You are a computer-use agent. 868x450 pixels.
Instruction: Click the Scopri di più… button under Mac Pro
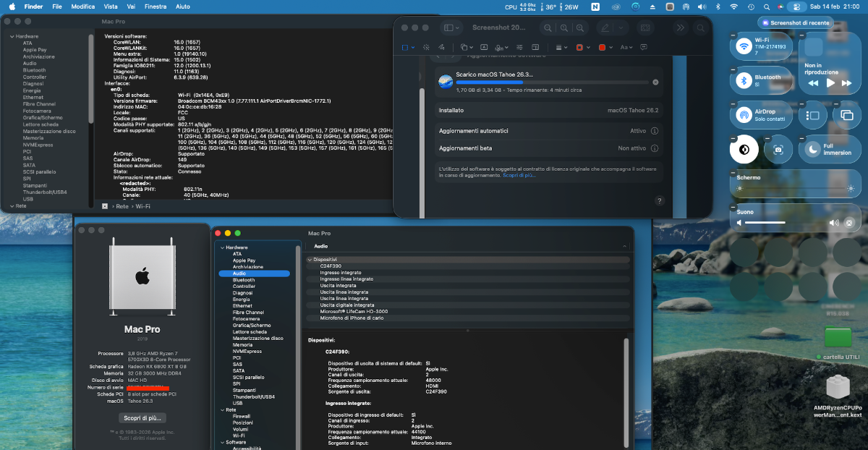tap(142, 418)
